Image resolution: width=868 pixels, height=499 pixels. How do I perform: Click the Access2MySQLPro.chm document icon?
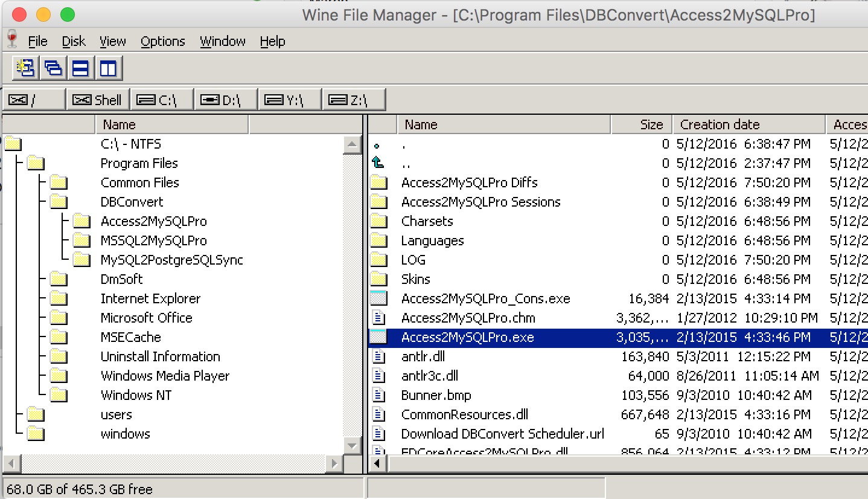378,318
